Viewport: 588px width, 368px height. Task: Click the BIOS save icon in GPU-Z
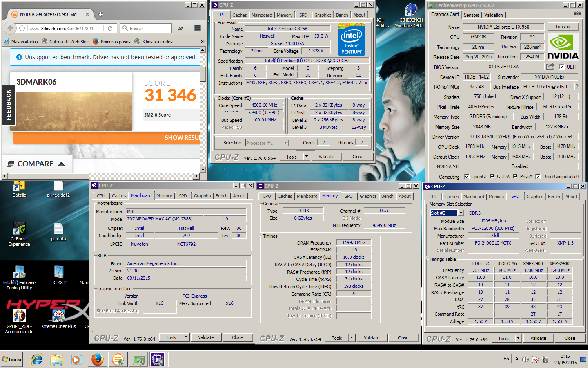pos(550,66)
